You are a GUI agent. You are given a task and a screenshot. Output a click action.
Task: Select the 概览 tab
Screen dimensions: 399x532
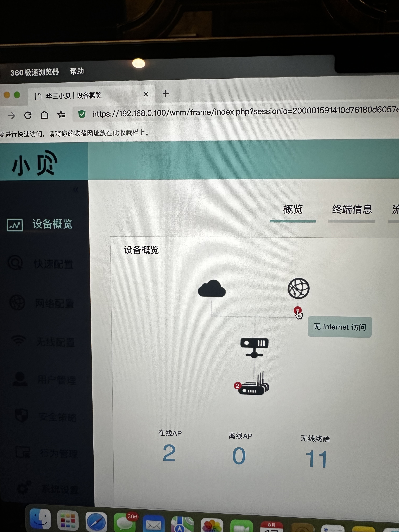293,209
